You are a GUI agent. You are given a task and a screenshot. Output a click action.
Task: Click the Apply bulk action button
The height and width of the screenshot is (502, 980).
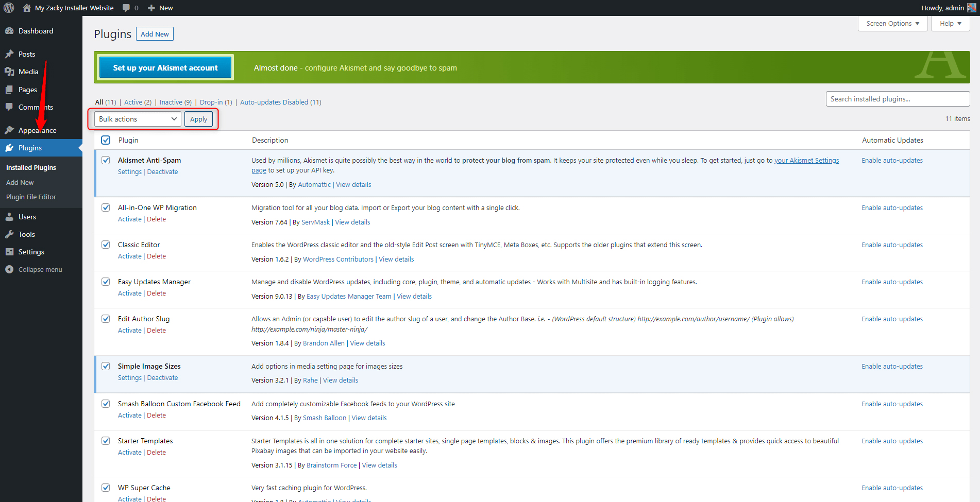click(x=198, y=119)
